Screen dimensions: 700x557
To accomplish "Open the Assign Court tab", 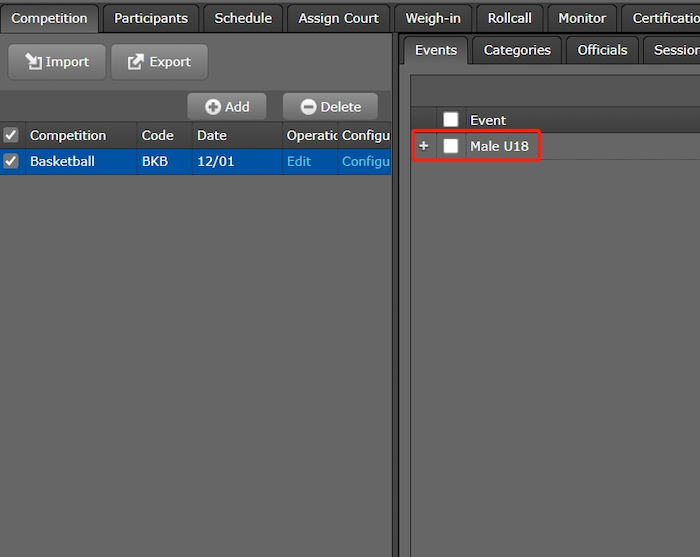I will pyautogui.click(x=338, y=18).
